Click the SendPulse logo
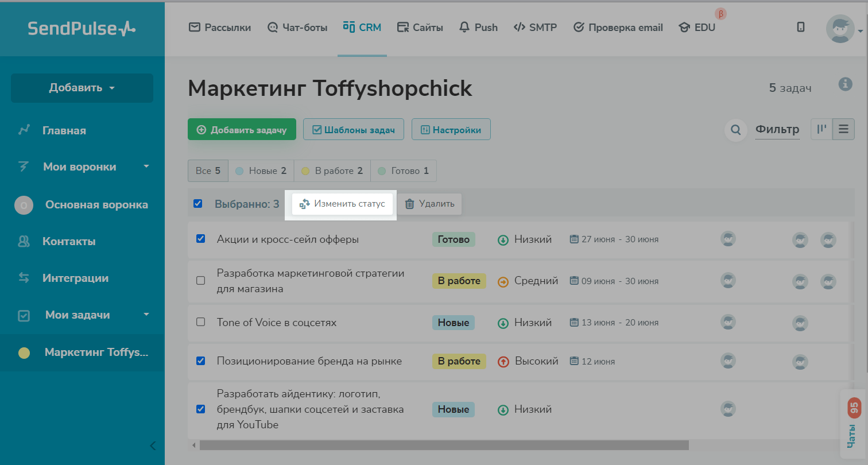 82,28
